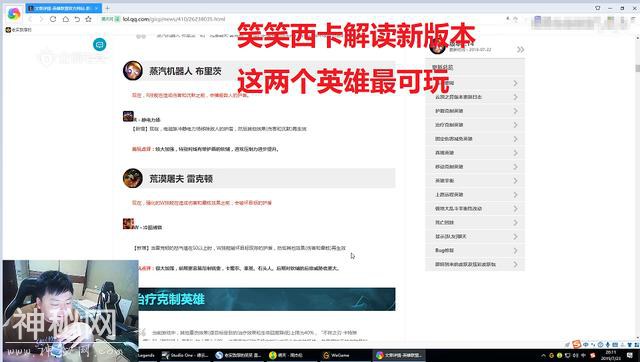Click the undo/restore closed tab icon
The image size is (640, 362).
coord(77,19)
